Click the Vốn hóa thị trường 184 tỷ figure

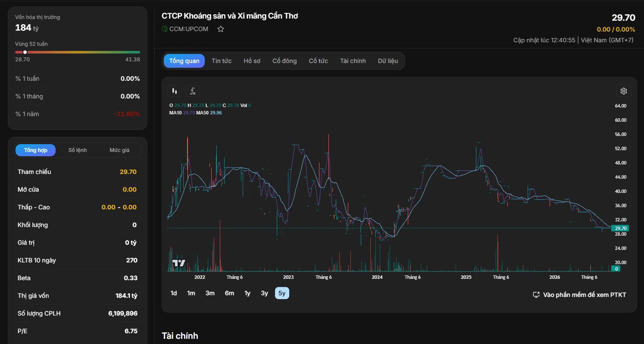pos(27,28)
